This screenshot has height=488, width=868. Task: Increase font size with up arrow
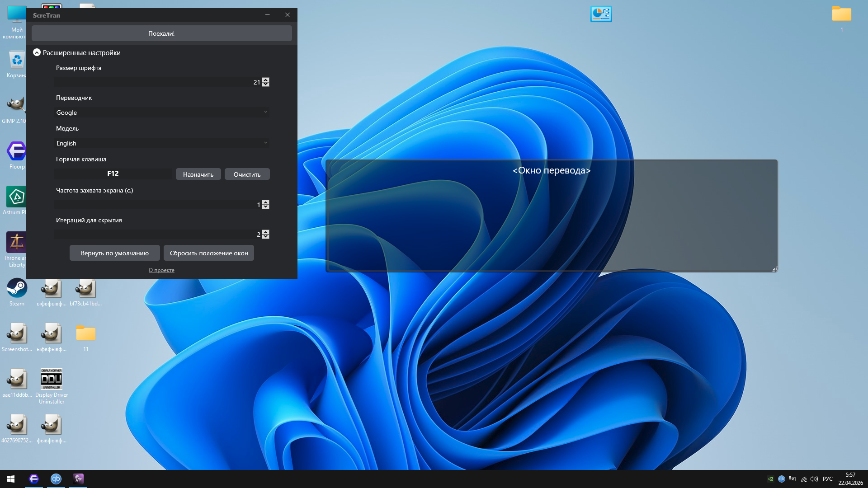tap(265, 80)
